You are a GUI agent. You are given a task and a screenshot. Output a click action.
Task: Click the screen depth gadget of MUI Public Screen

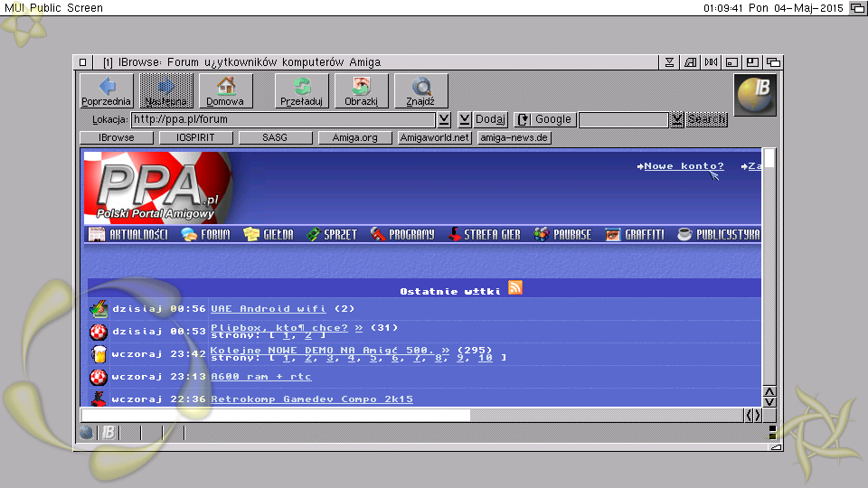(x=857, y=8)
